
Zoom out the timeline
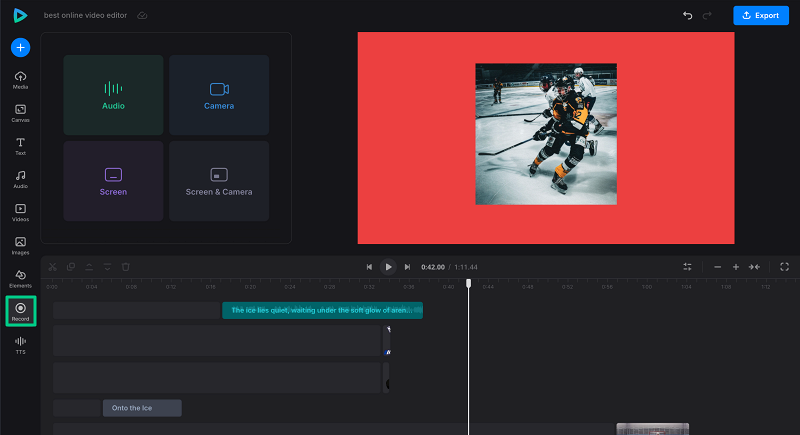[x=717, y=267]
